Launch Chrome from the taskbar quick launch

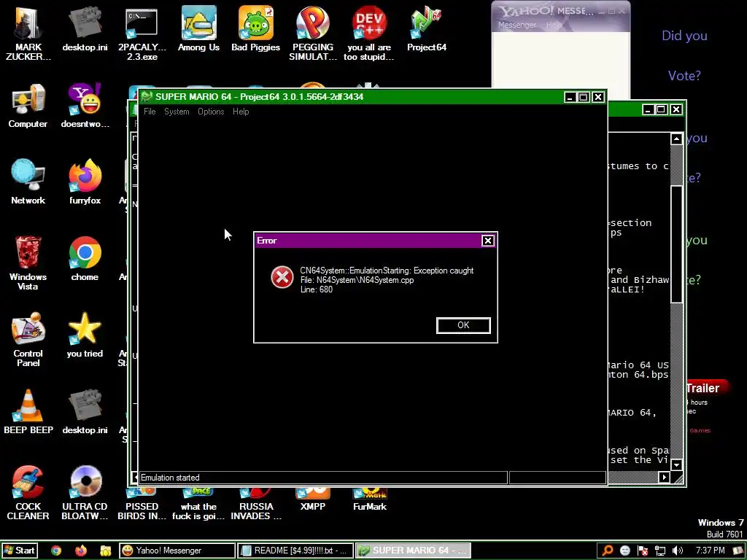(56, 551)
